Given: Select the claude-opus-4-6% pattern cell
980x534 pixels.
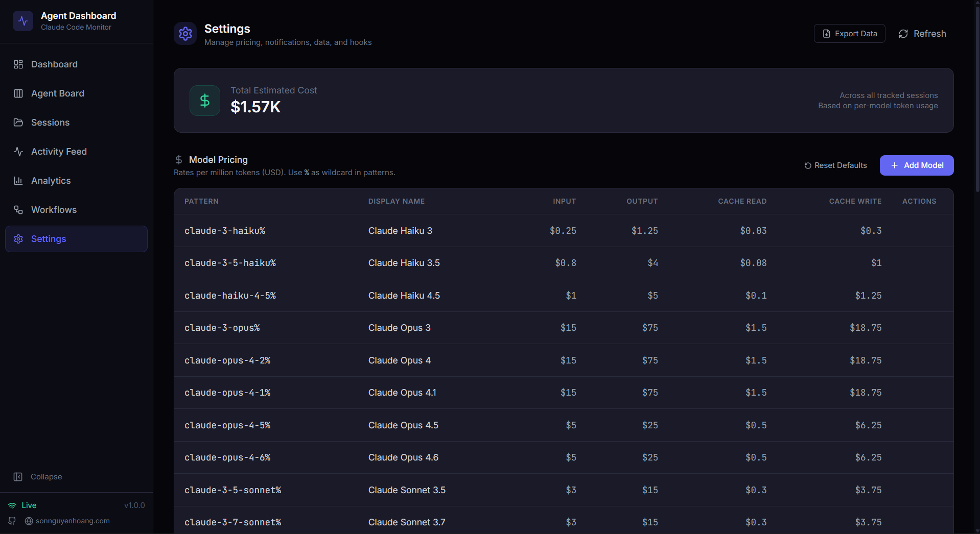Looking at the screenshot, I should tap(227, 457).
